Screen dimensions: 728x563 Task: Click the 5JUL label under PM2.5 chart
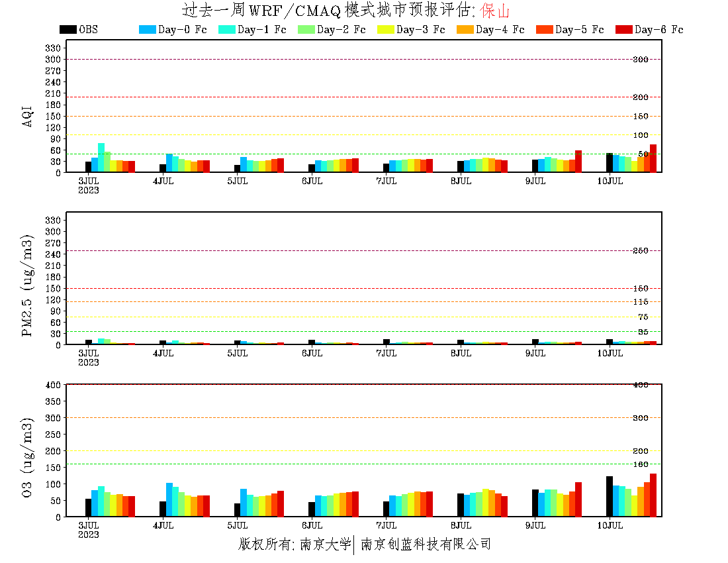pyautogui.click(x=237, y=353)
